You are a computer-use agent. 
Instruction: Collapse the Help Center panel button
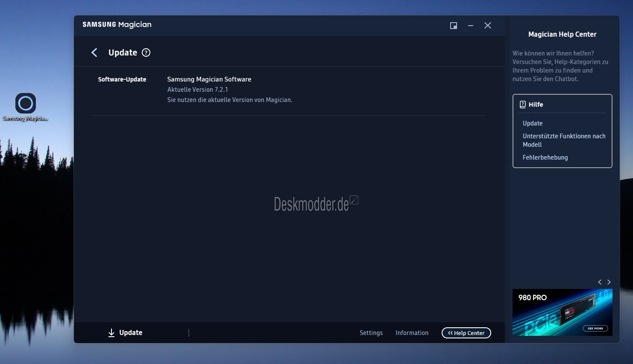point(466,333)
